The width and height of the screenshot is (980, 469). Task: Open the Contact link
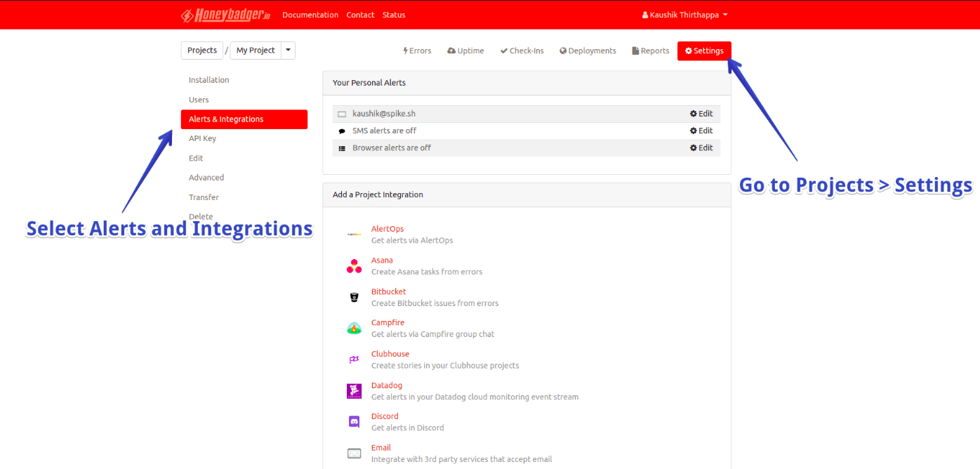point(360,15)
